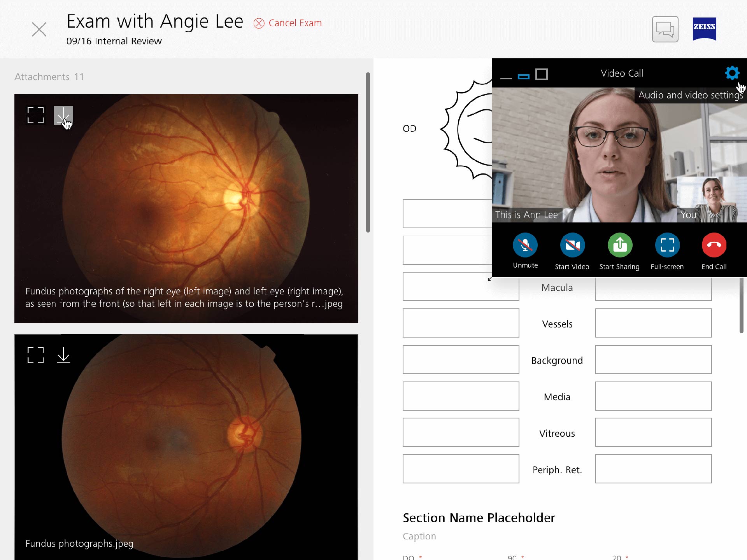Switch video call to Full-screen

pyautogui.click(x=667, y=245)
